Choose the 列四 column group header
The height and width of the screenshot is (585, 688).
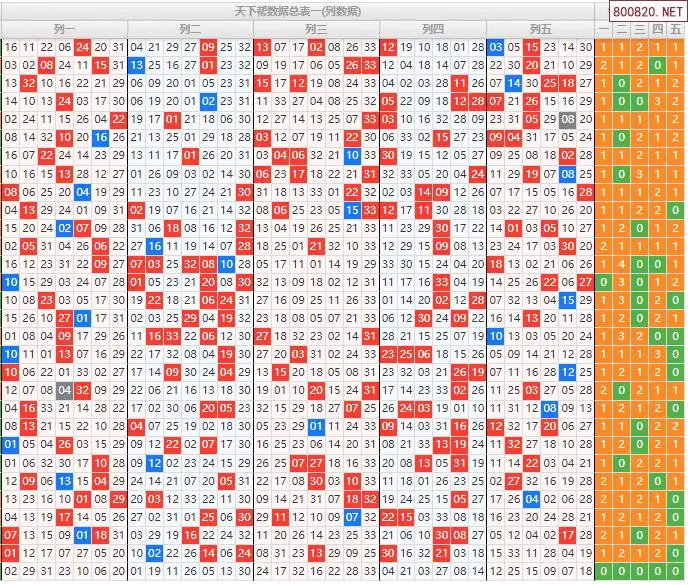[x=432, y=29]
